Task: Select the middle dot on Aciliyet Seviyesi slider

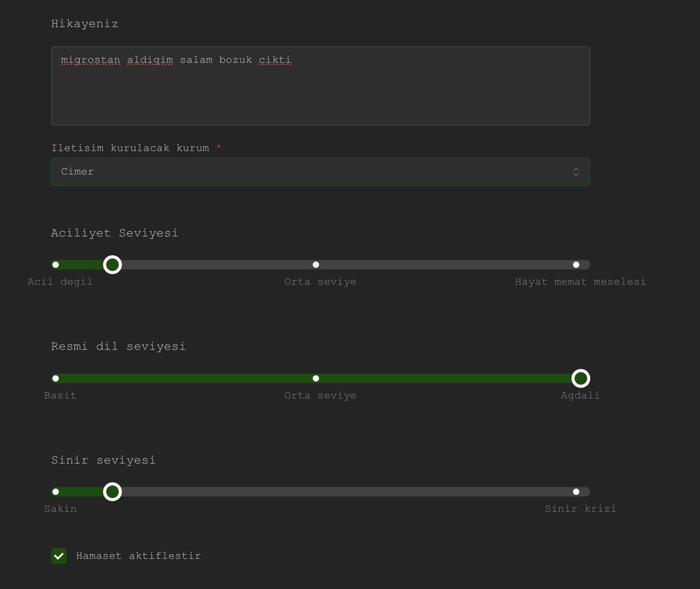Action: click(316, 265)
